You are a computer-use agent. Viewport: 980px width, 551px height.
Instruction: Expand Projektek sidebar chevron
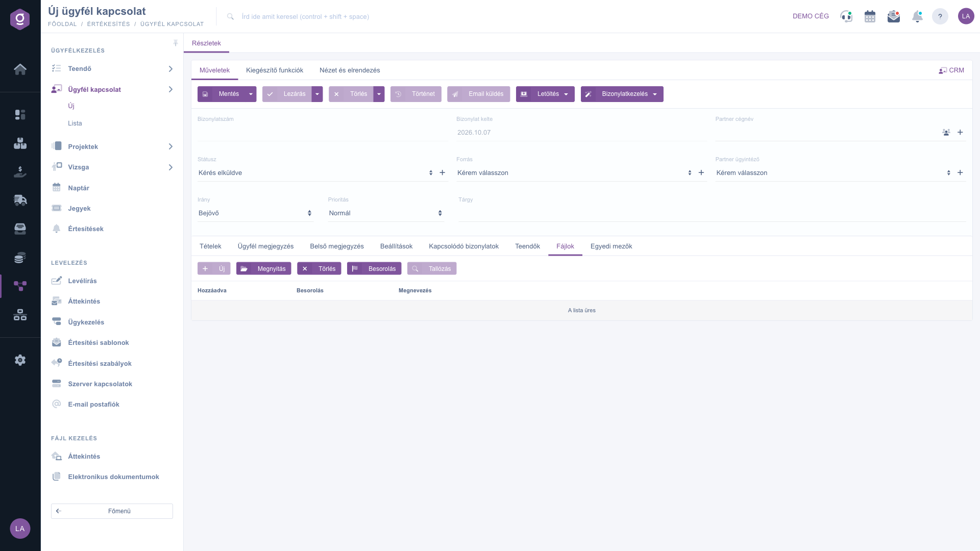coord(170,146)
